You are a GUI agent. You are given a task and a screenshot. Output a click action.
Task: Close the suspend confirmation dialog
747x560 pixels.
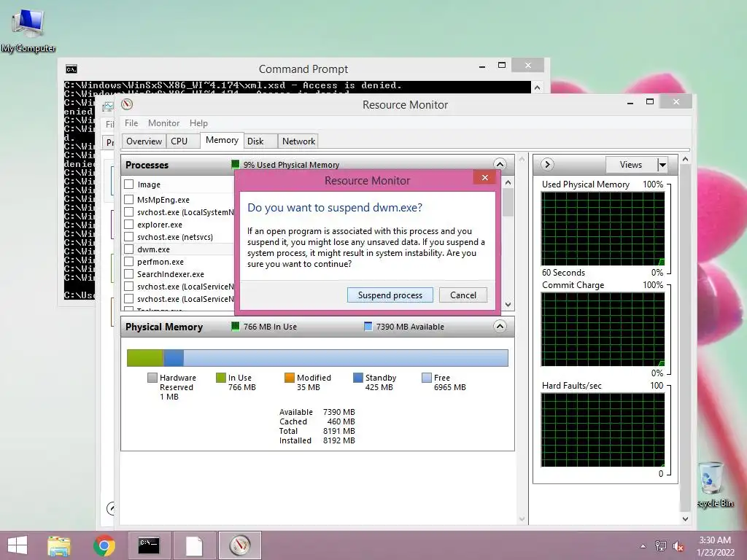click(x=484, y=178)
